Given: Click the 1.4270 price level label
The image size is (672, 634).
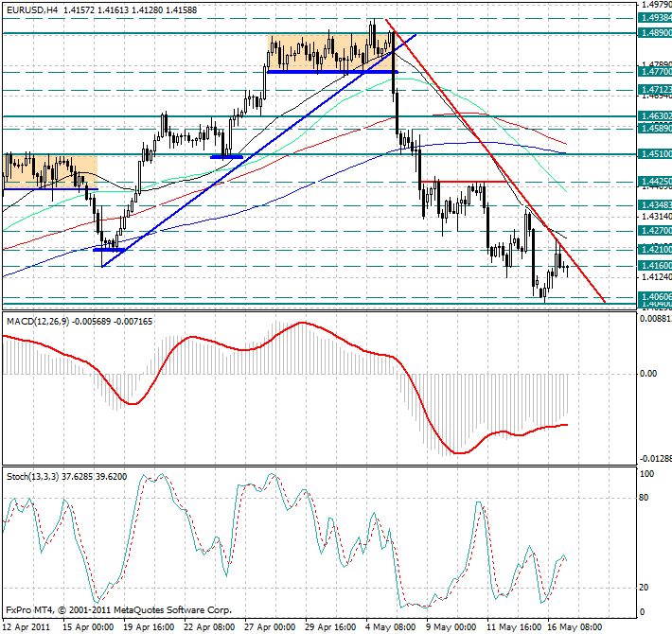Looking at the screenshot, I should pos(654,231).
